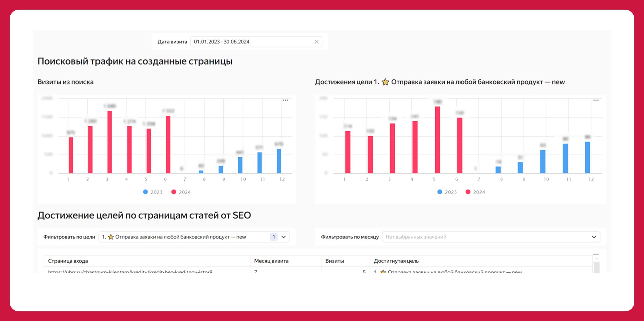This screenshot has height=321, width=644.
Task: Sort table by 'Достигнутая цель' column header
Action: click(396, 261)
